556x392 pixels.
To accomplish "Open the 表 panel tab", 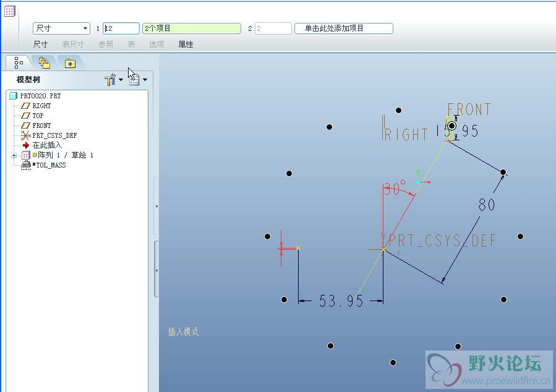I will pyautogui.click(x=131, y=45).
